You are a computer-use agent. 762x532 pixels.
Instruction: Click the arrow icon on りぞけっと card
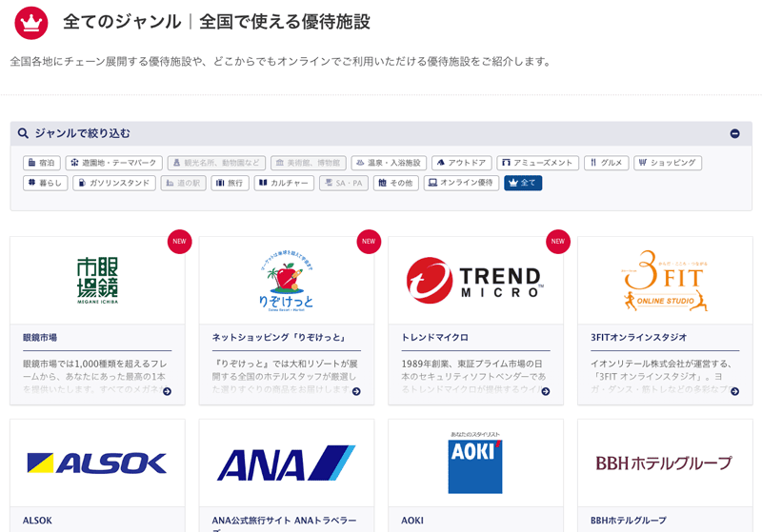coord(356,391)
